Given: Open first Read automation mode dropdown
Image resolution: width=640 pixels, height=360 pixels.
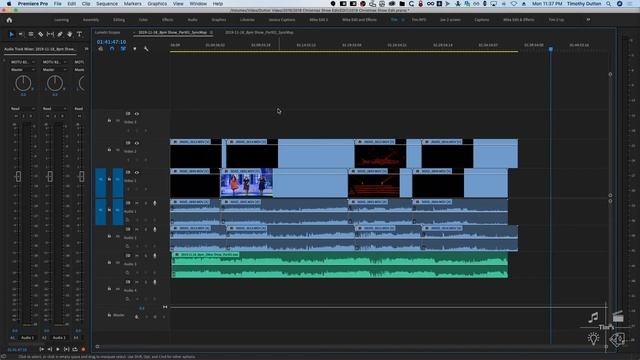Looking at the screenshot, I should tap(23, 109).
